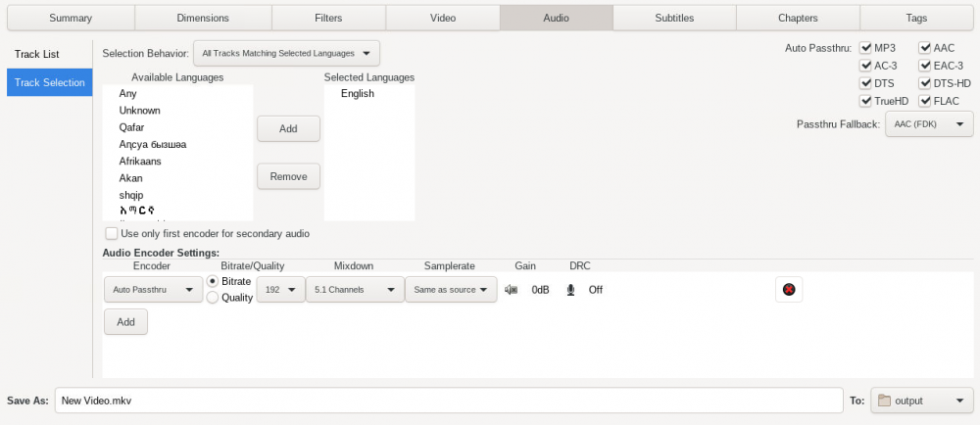Click the Remove language button
The width and height of the screenshot is (980, 425).
pyautogui.click(x=288, y=176)
